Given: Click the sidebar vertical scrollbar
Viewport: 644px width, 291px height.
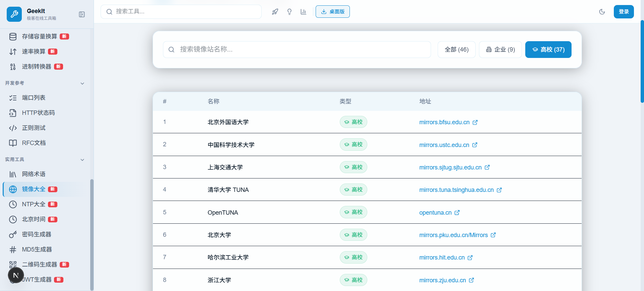Looking at the screenshot, I should point(92,234).
